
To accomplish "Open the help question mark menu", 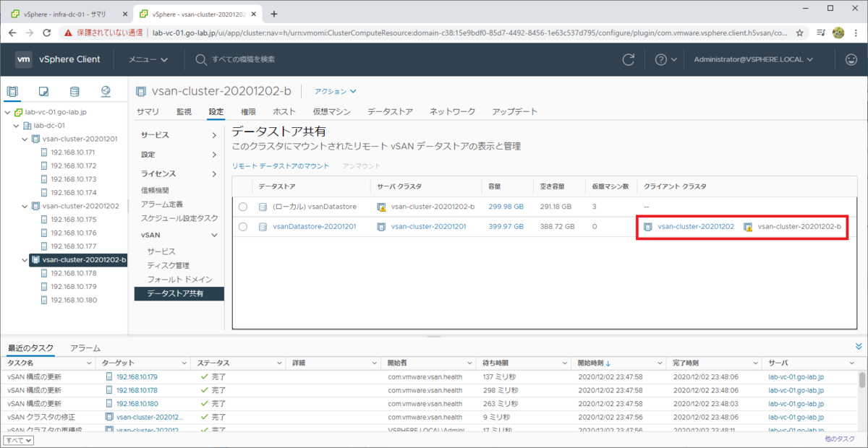I will (665, 59).
